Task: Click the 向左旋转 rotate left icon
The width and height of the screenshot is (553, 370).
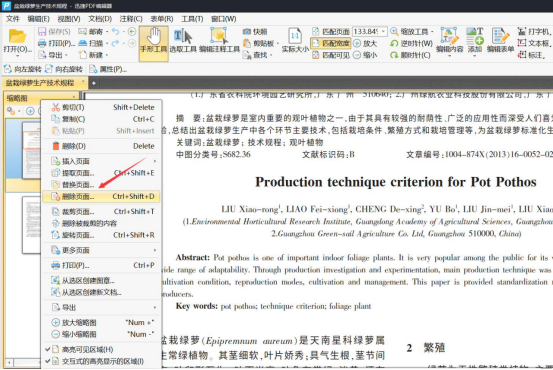Action: [x=8, y=69]
